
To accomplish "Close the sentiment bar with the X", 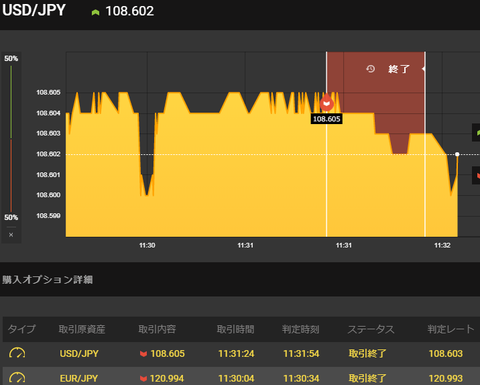I will click(11, 235).
